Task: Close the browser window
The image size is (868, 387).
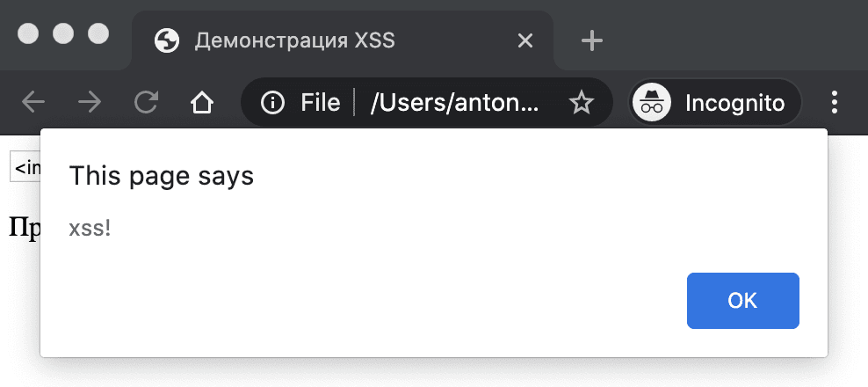Action: [29, 33]
